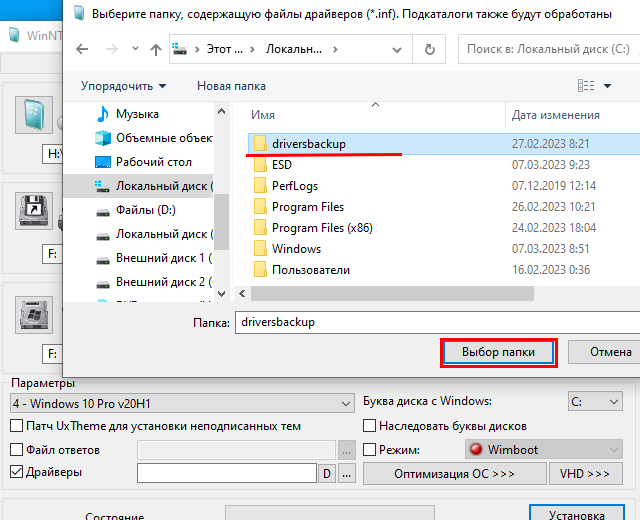Click the installation drive icon in WinNTSetup
Screen dimensions: 640x520
pyautogui.click(x=34, y=315)
